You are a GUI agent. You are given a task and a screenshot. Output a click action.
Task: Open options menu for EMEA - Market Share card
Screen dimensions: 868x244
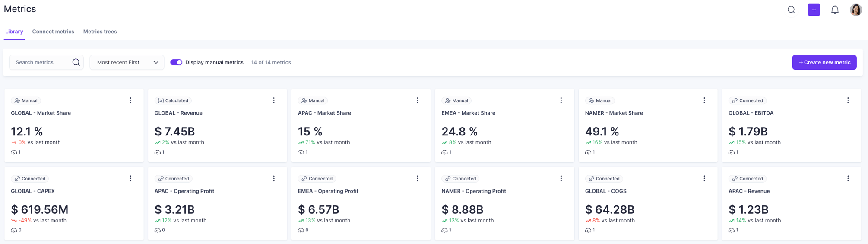561,100
